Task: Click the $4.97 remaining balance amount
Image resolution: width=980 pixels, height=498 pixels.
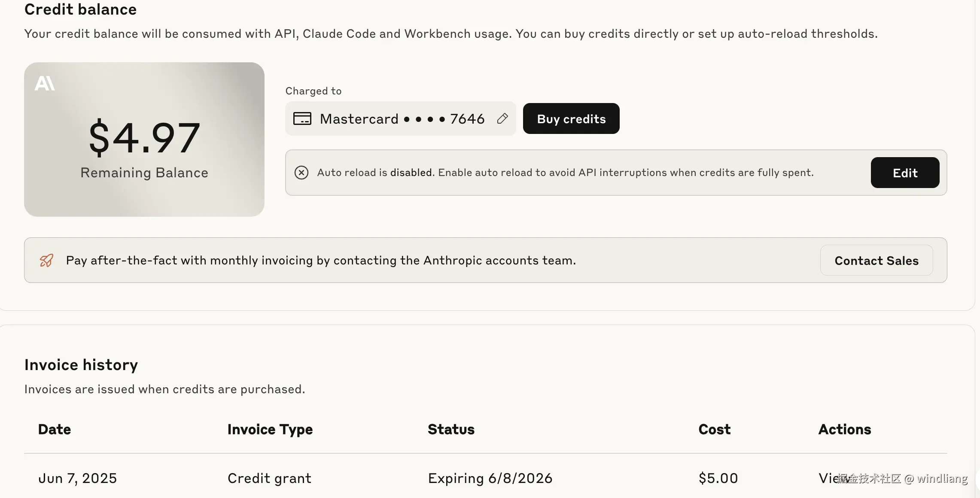Action: [144, 137]
